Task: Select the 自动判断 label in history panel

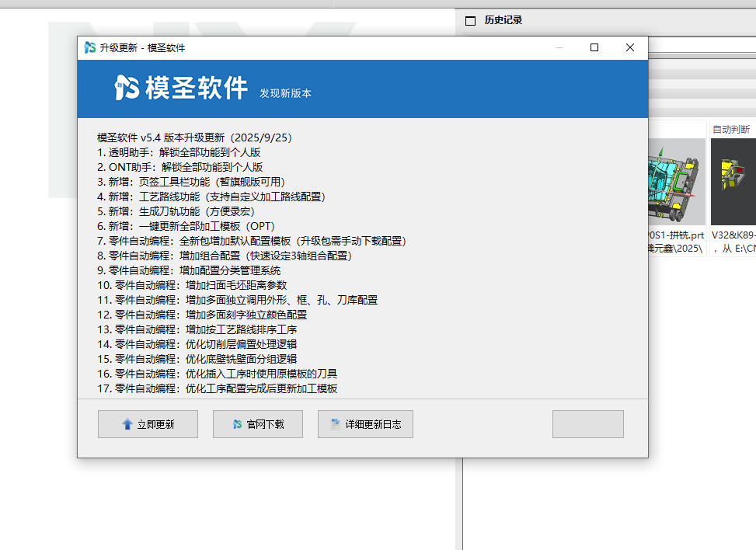Action: tap(731, 129)
